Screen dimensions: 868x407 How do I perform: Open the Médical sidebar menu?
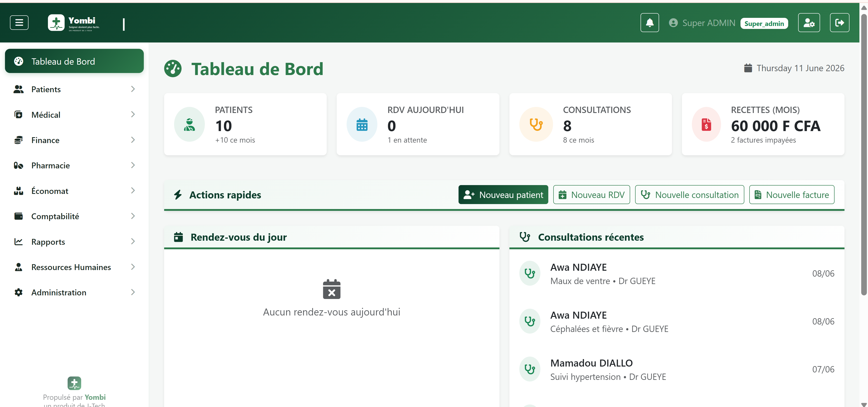(74, 115)
